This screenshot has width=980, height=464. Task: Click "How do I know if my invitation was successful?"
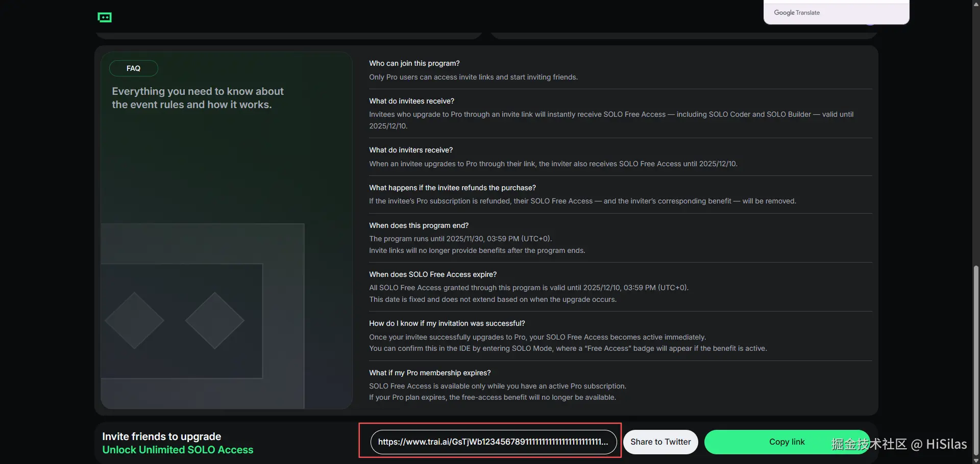point(447,323)
